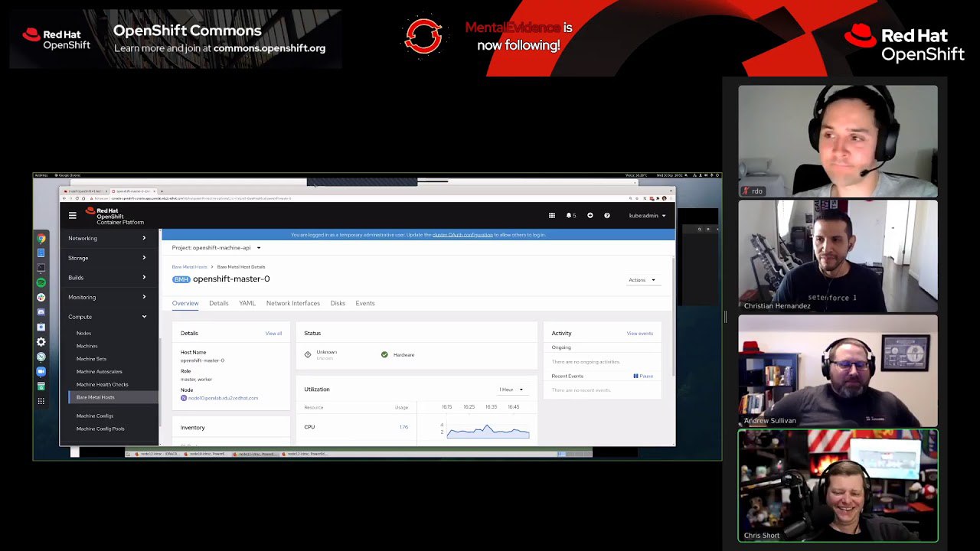Screen dimensions: 980x551
Task: Select Christian Hernandez's video tile
Action: click(x=838, y=256)
